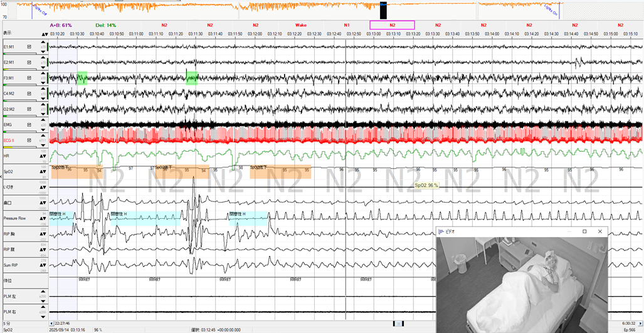Image resolution: width=644 pixels, height=333 pixels.
Task: Select the Wake epoch label
Action: coord(301,25)
